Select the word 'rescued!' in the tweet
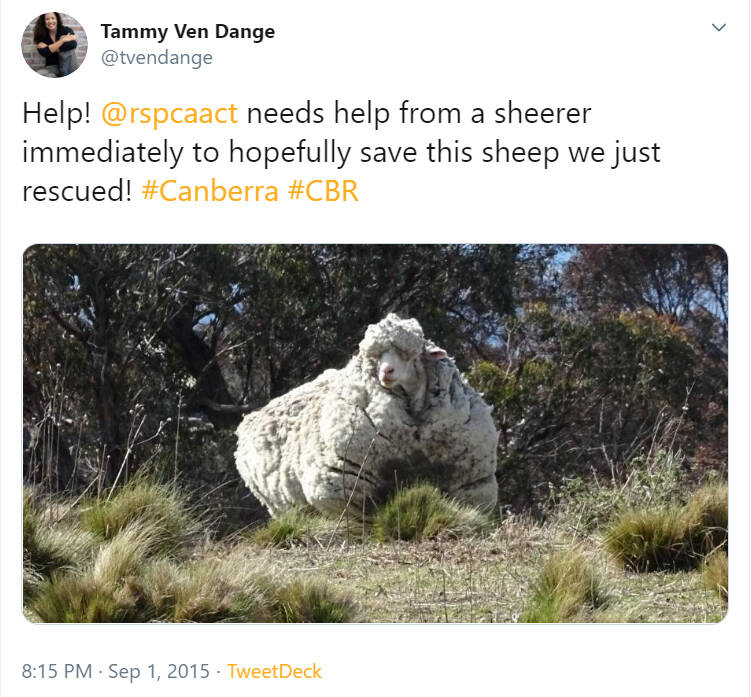Viewport: 751px width, 697px height. click(77, 191)
